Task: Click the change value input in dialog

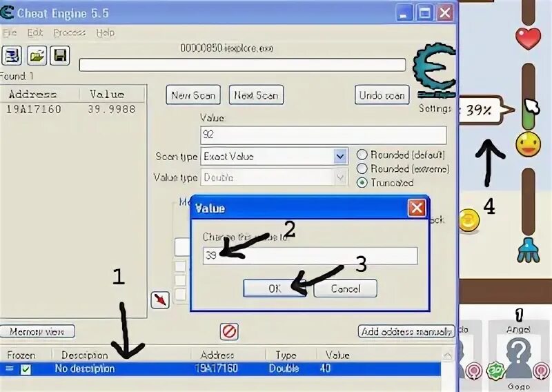Action: click(310, 256)
